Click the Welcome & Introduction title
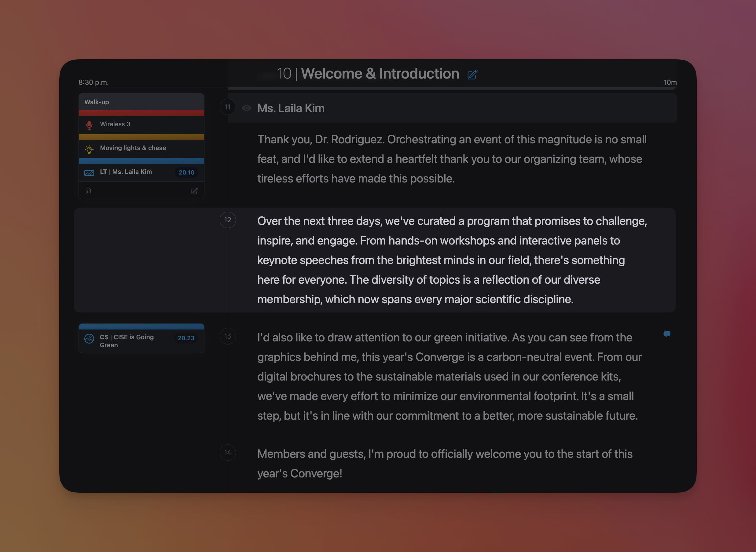This screenshot has width=756, height=552. [380, 74]
